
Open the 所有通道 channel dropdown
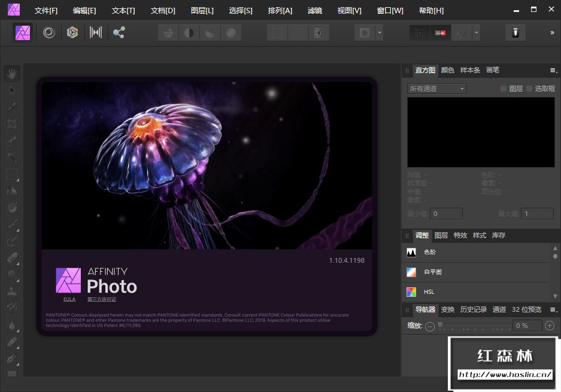[437, 89]
